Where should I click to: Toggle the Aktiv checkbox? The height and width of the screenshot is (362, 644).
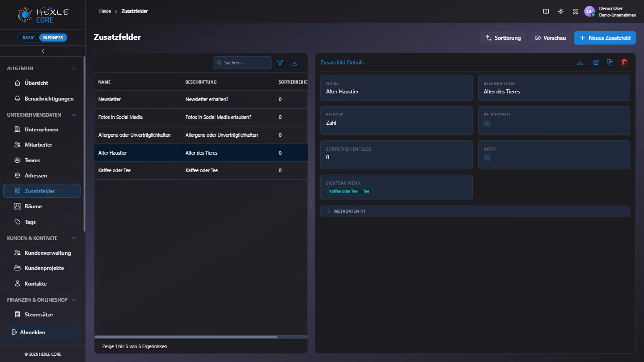(x=487, y=158)
